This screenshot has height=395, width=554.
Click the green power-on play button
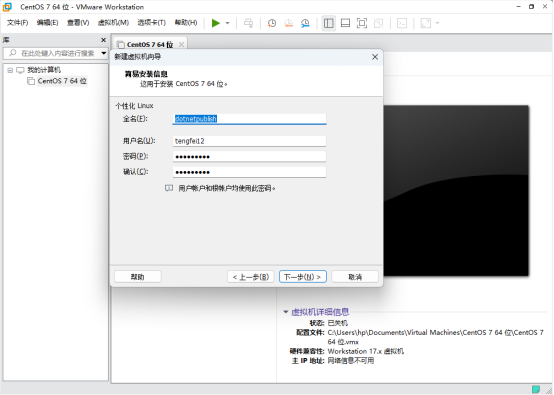click(216, 23)
